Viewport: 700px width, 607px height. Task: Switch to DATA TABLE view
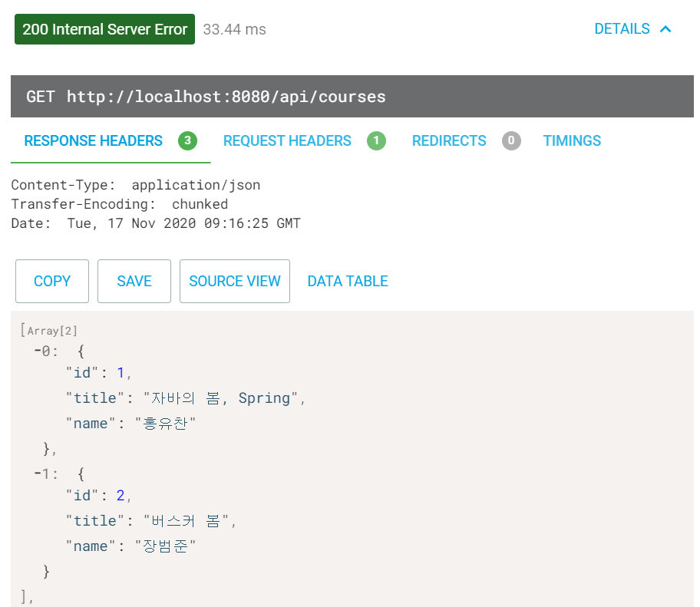348,281
